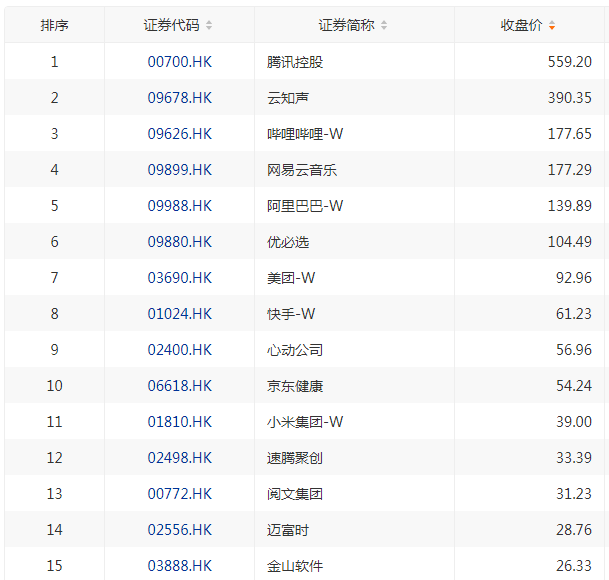Screen dimensions: 609x580
Task: Select the closing price 177.65
Action: pyautogui.click(x=569, y=134)
